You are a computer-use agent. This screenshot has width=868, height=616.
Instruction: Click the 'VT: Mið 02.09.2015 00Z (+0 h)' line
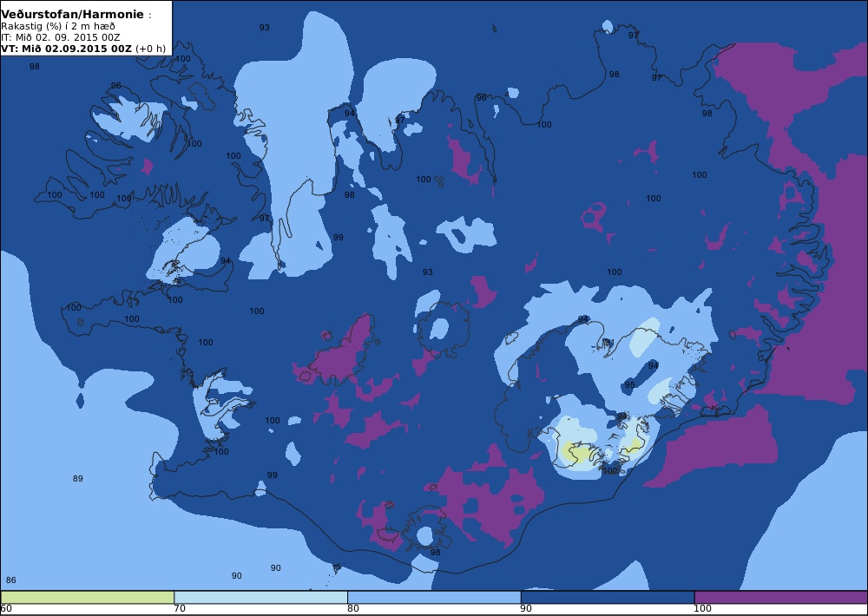[x=83, y=48]
